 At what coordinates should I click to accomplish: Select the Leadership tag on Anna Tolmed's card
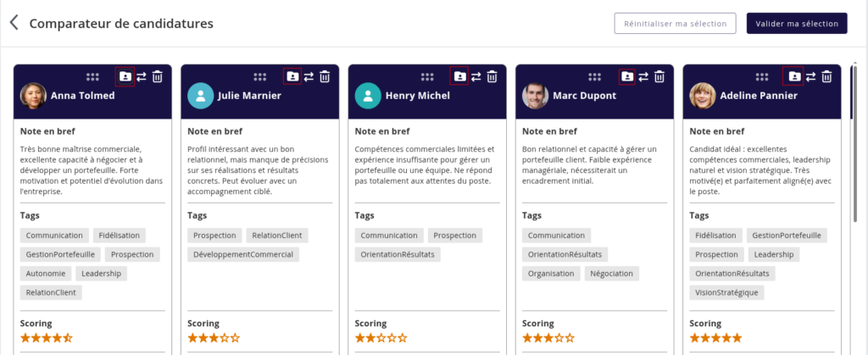(102, 273)
